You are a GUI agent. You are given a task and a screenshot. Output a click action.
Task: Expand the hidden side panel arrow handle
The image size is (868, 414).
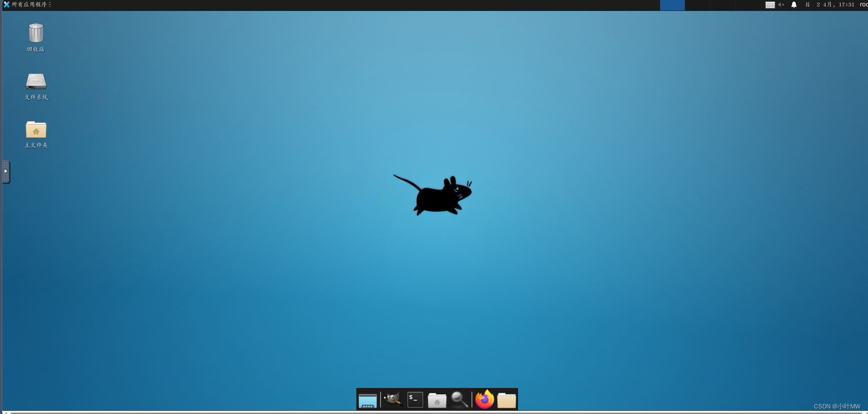point(5,171)
